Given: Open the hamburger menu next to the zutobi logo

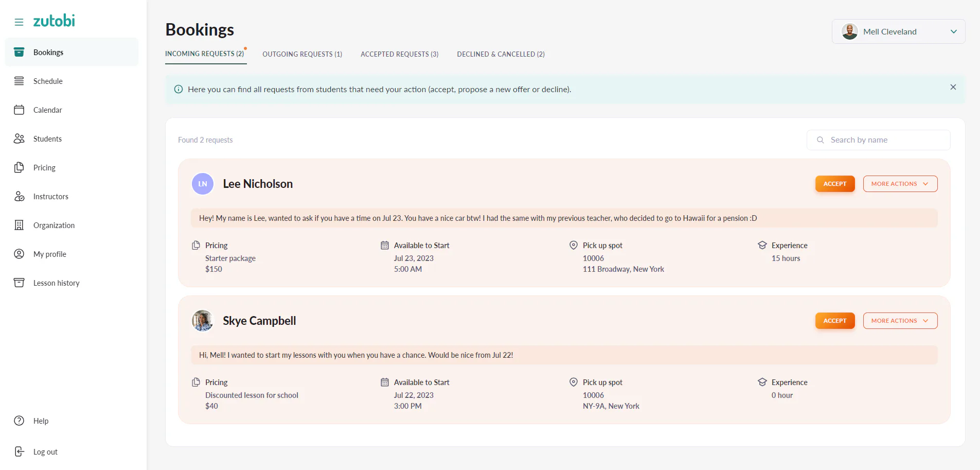Looking at the screenshot, I should pyautogui.click(x=19, y=22).
